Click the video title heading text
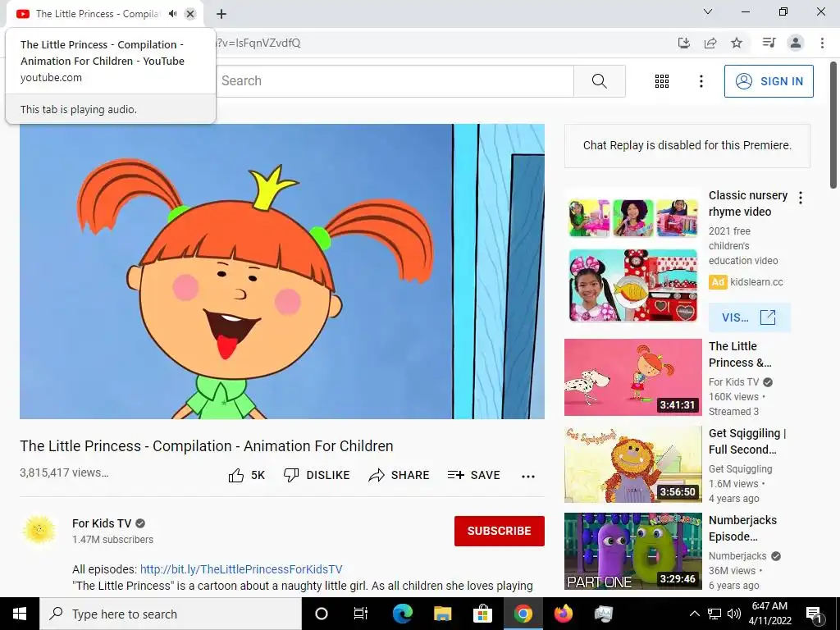 (x=206, y=445)
